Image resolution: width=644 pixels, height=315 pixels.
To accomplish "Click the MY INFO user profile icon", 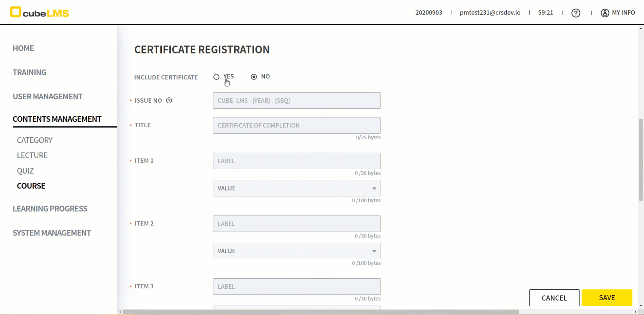I will pos(605,13).
